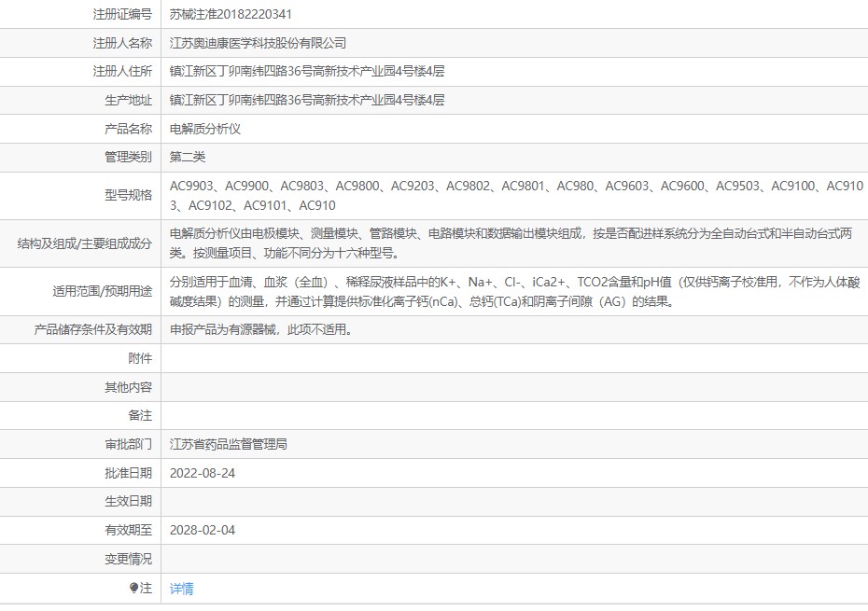Select expiry date 2028-02-04
Viewport: 868px width, 611px height.
pos(203,530)
